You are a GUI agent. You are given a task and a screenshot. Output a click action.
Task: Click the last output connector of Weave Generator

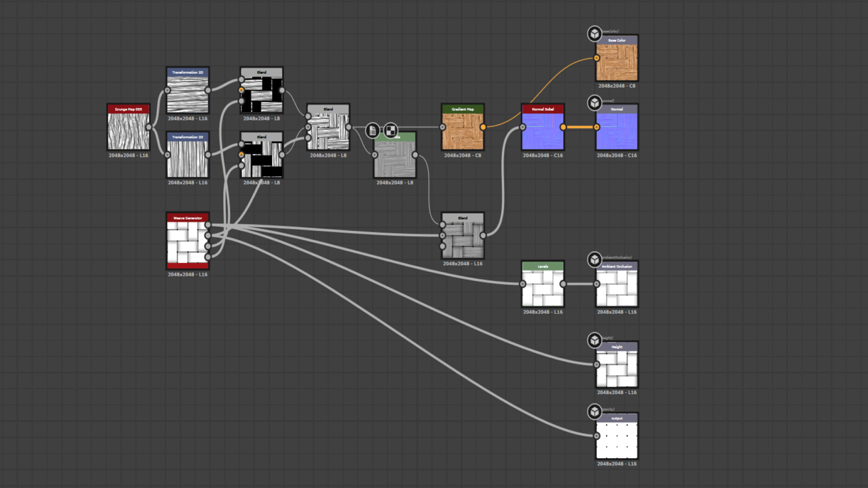click(208, 256)
